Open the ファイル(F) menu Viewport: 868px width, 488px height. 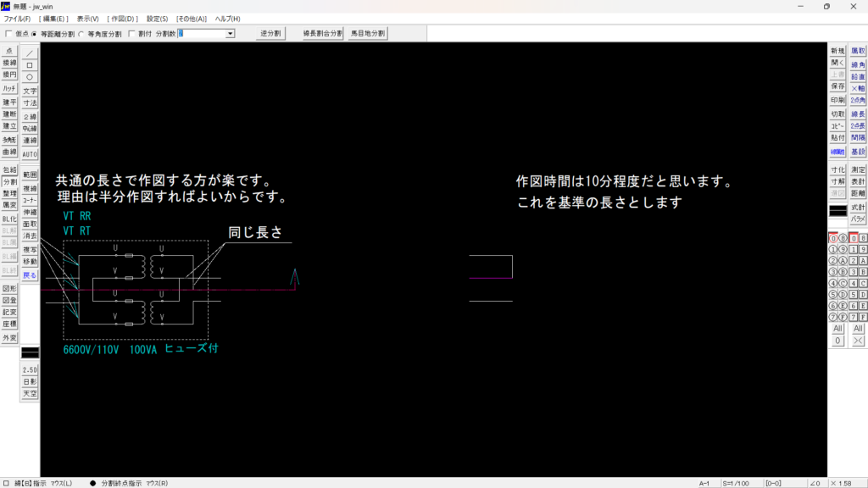click(x=17, y=19)
